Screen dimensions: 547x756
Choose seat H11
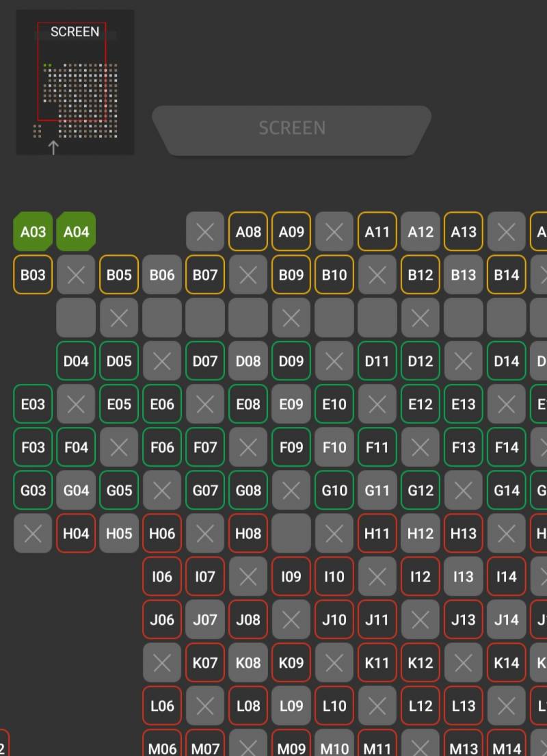tap(377, 534)
